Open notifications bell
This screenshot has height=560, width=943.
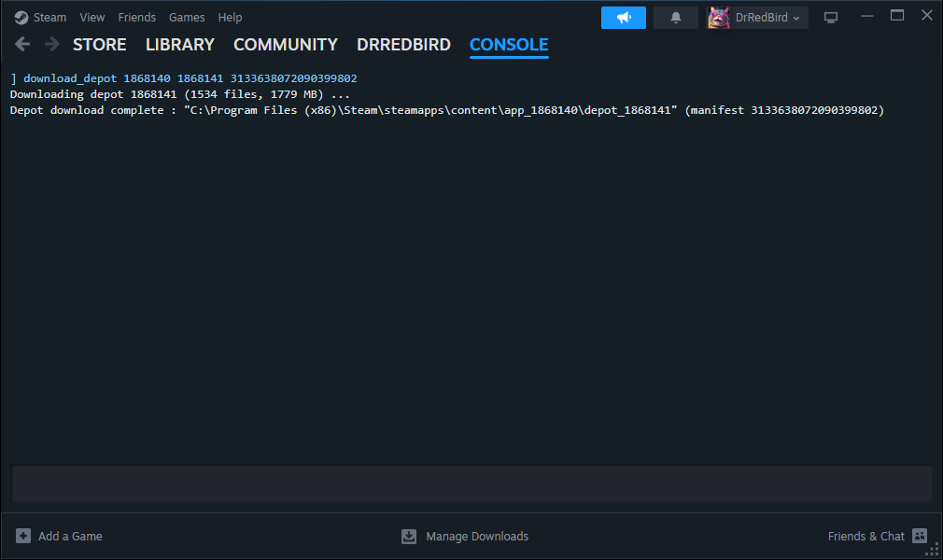tap(675, 18)
